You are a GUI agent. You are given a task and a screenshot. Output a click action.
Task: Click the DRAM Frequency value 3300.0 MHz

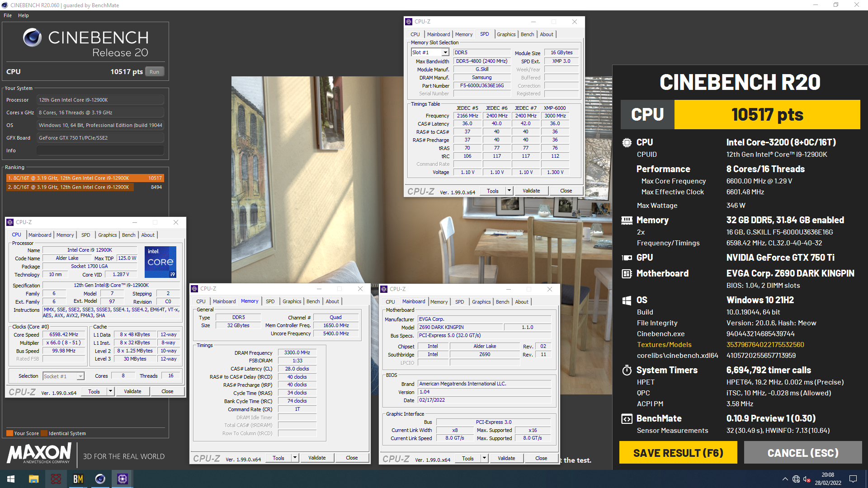coord(297,352)
